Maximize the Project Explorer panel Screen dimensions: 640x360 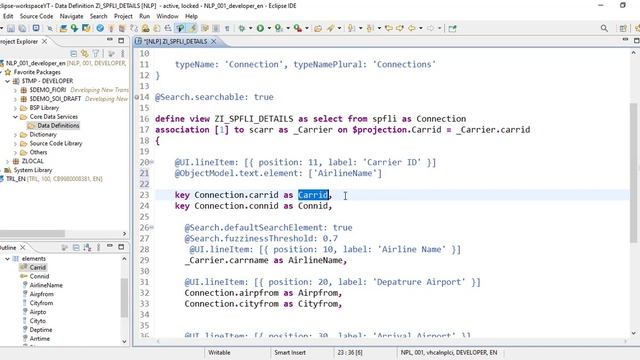pos(121,40)
